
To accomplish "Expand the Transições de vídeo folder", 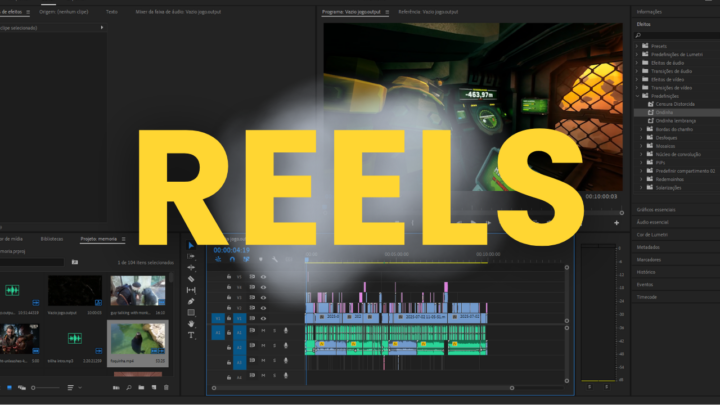I will (x=637, y=87).
